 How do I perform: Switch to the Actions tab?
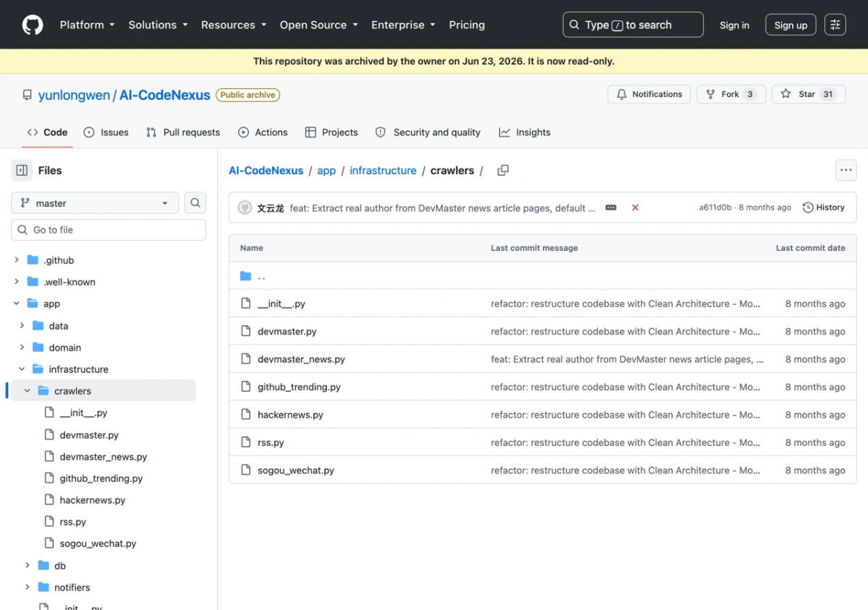(263, 132)
